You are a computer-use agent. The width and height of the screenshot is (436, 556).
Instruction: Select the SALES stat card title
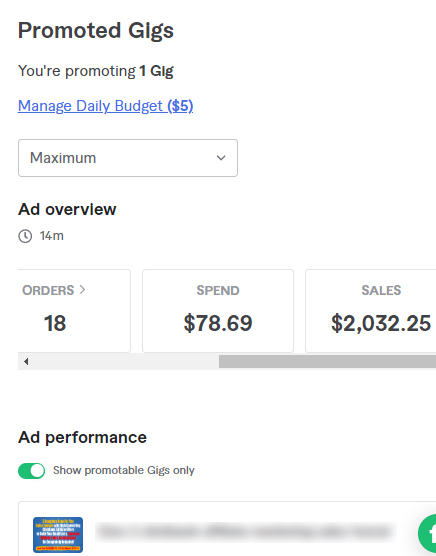point(381,290)
